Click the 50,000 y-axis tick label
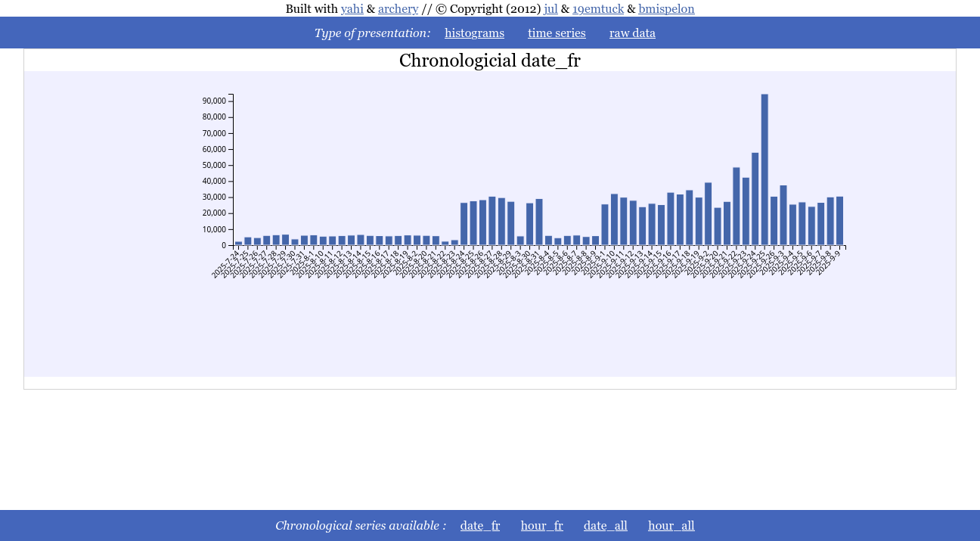This screenshot has height=541, width=980. 214,165
